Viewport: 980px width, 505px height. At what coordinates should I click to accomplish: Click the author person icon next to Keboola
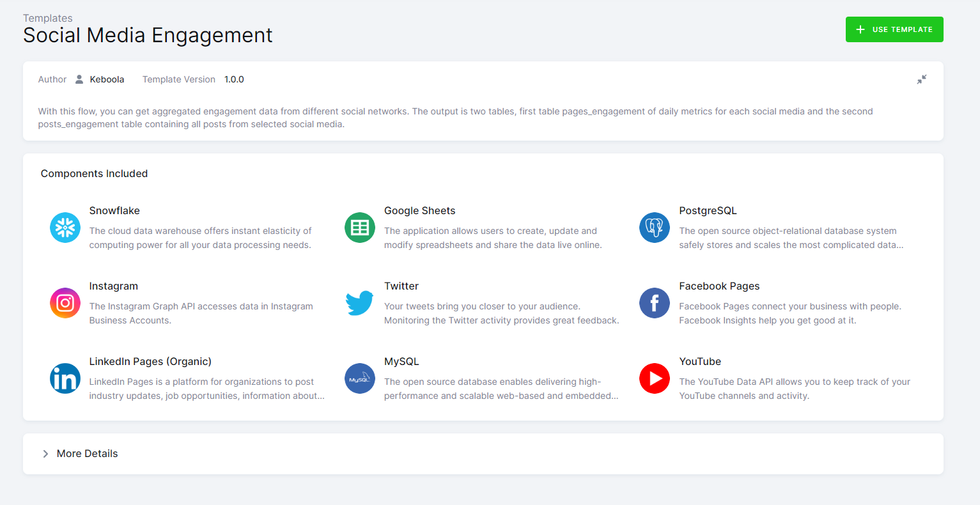[x=79, y=79]
